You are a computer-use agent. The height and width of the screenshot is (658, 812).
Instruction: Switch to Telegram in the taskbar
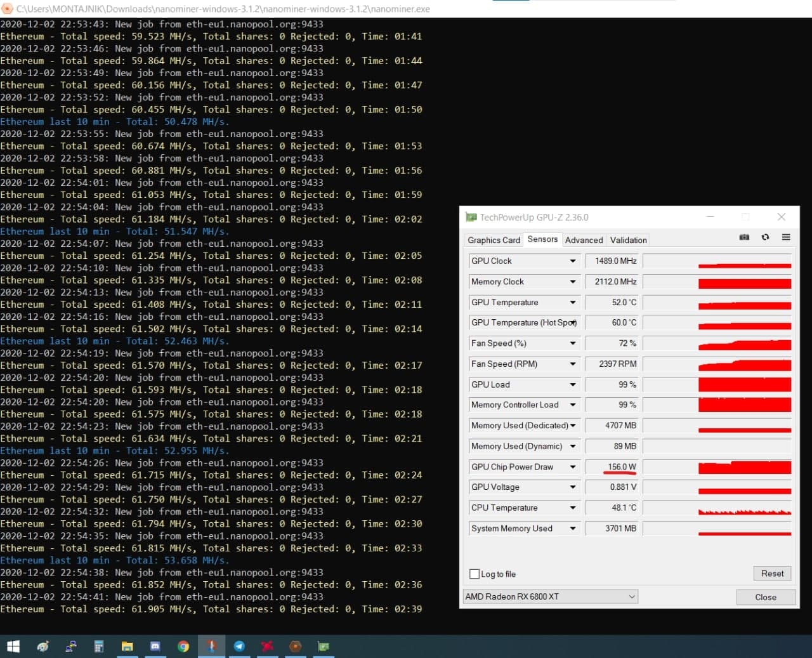[239, 646]
